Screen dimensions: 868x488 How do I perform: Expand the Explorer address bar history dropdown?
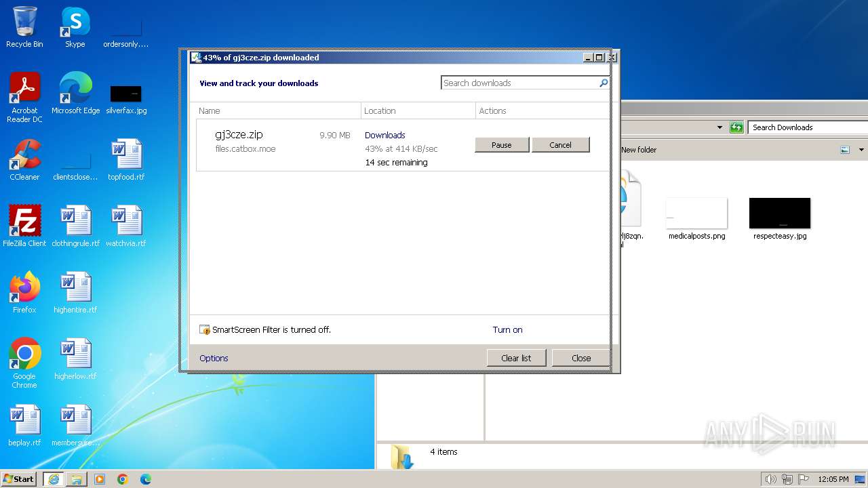click(719, 127)
